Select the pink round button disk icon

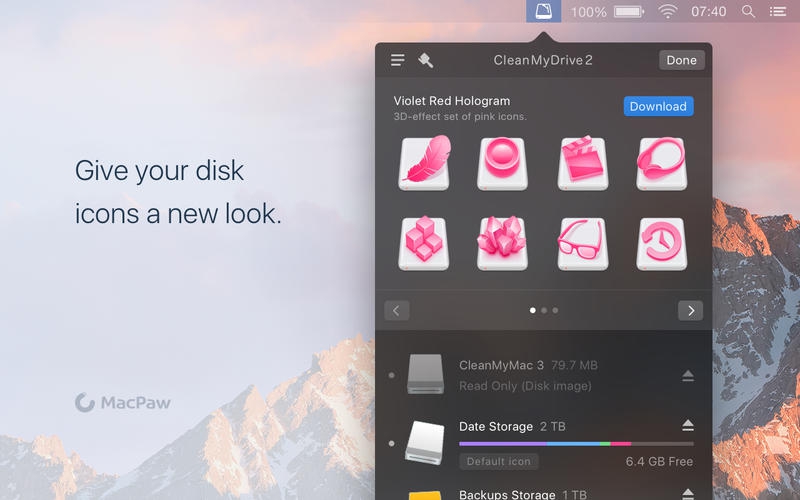[x=503, y=164]
